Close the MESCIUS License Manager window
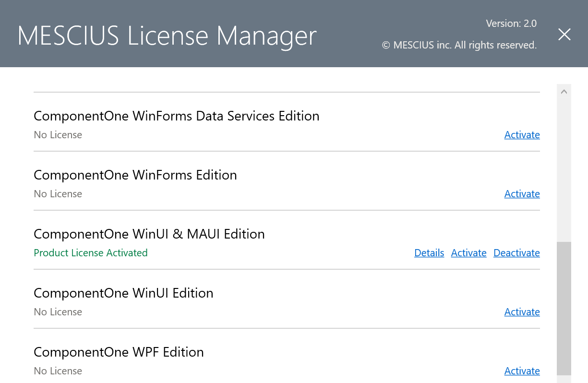The image size is (588, 383). coord(564,34)
